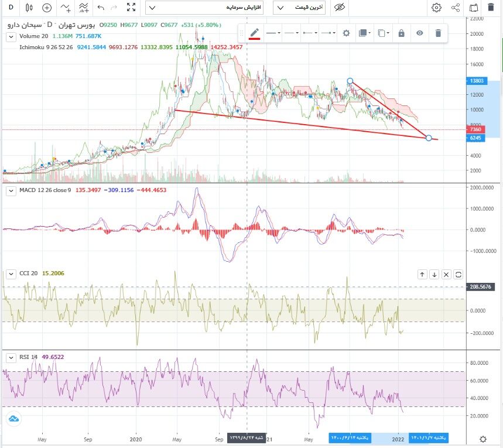Close the CCI indicator pane

point(446,274)
